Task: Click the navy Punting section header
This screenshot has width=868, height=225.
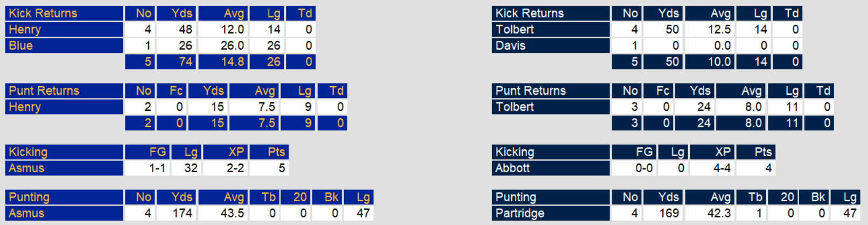Action: coord(515,198)
